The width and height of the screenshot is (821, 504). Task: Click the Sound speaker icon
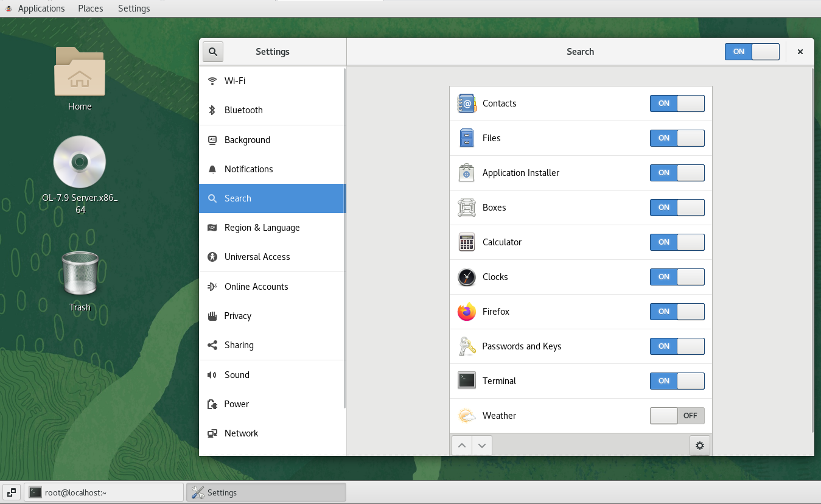tap(212, 375)
